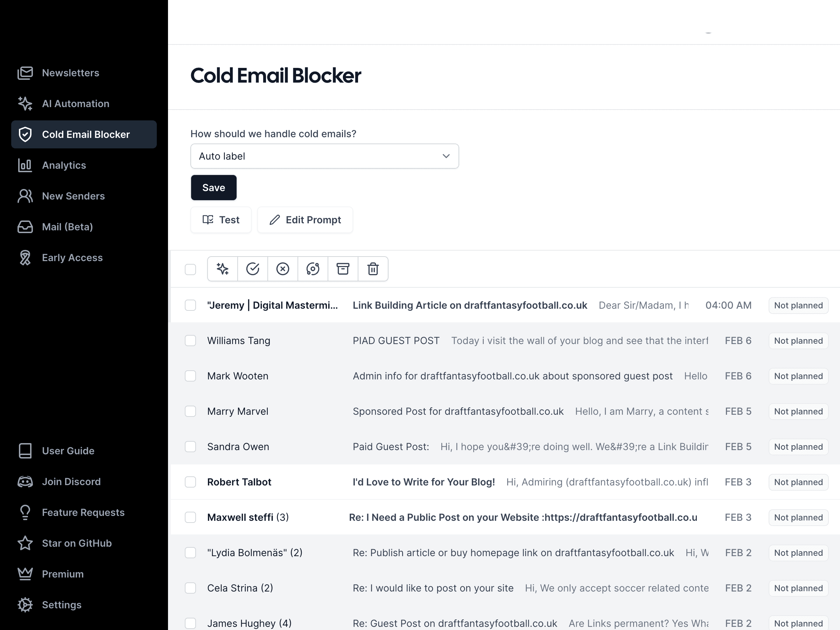Click the delete trash icon in toolbar

[372, 269]
